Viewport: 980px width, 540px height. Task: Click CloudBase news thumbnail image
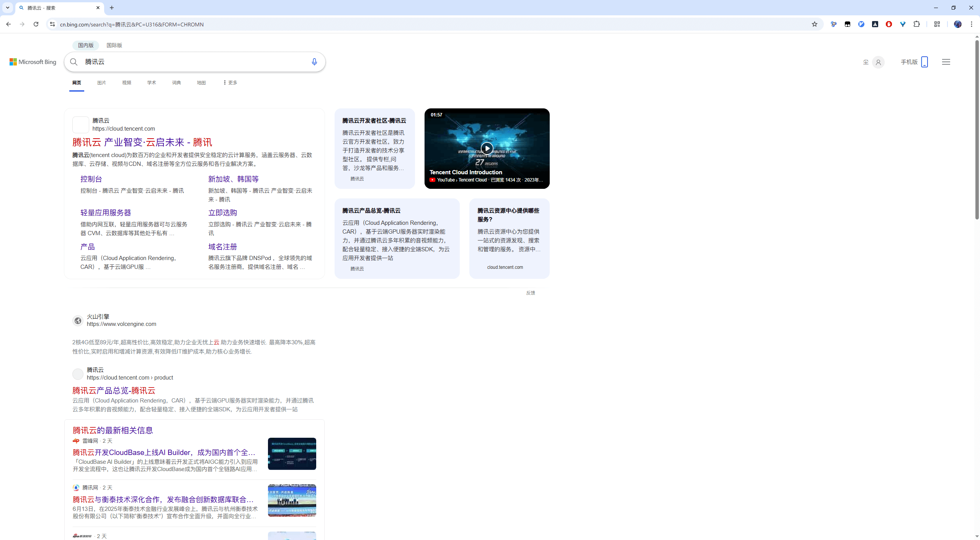(x=292, y=454)
